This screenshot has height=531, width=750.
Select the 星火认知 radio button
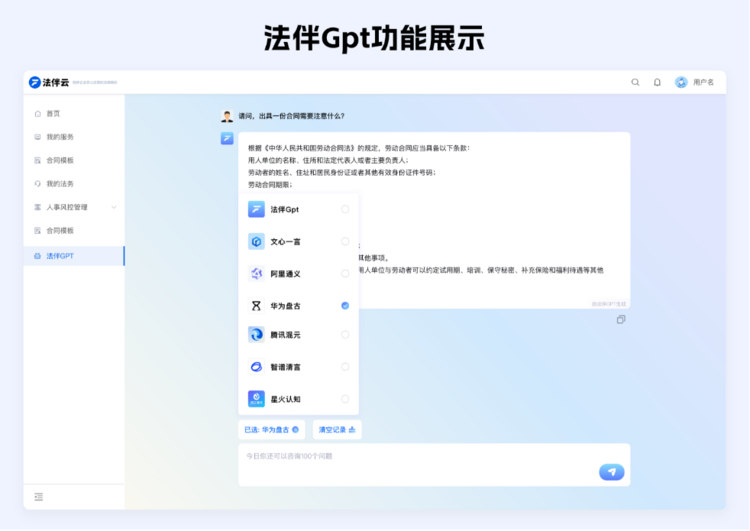tap(345, 398)
